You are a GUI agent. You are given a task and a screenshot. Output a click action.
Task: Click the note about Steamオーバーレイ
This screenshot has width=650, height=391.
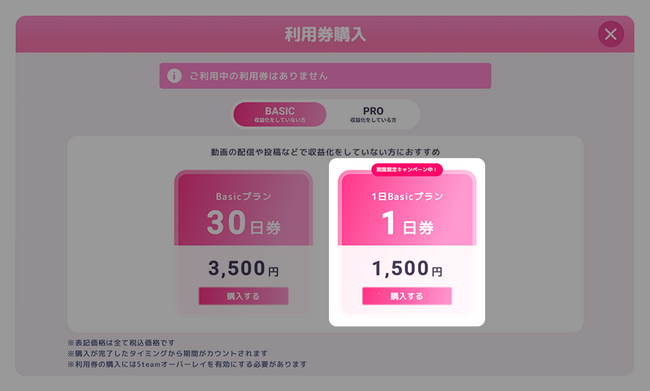[x=187, y=364]
